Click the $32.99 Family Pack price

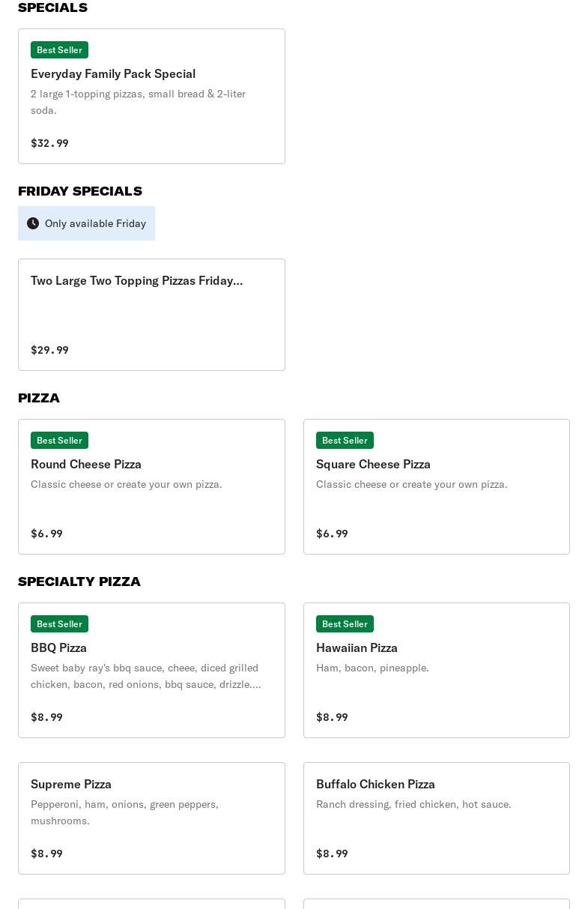point(49,143)
